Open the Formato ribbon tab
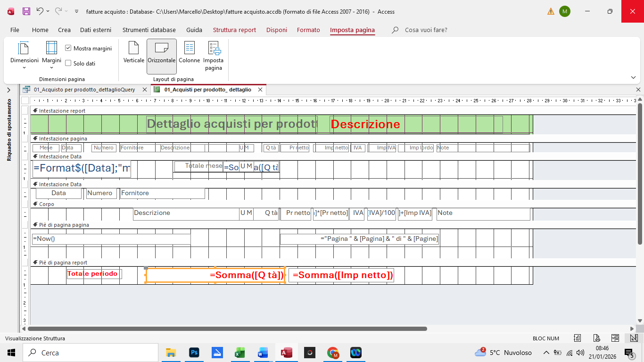Screen dimensions: 644x362 308,30
